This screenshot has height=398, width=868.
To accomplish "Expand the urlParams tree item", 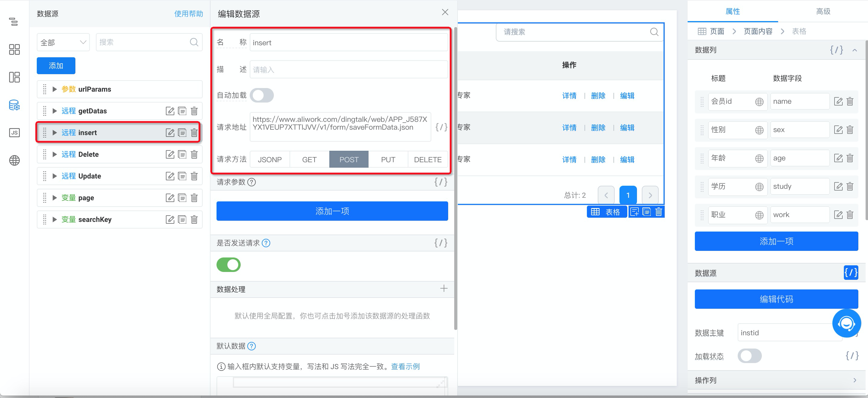I will tap(55, 89).
